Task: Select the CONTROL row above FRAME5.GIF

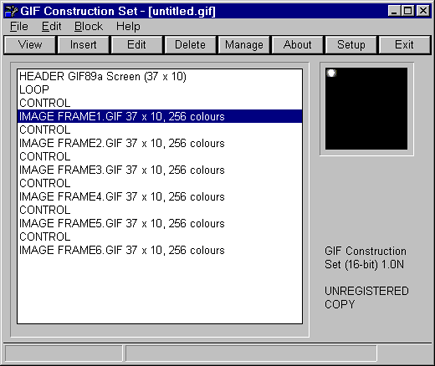Action: tap(160, 210)
